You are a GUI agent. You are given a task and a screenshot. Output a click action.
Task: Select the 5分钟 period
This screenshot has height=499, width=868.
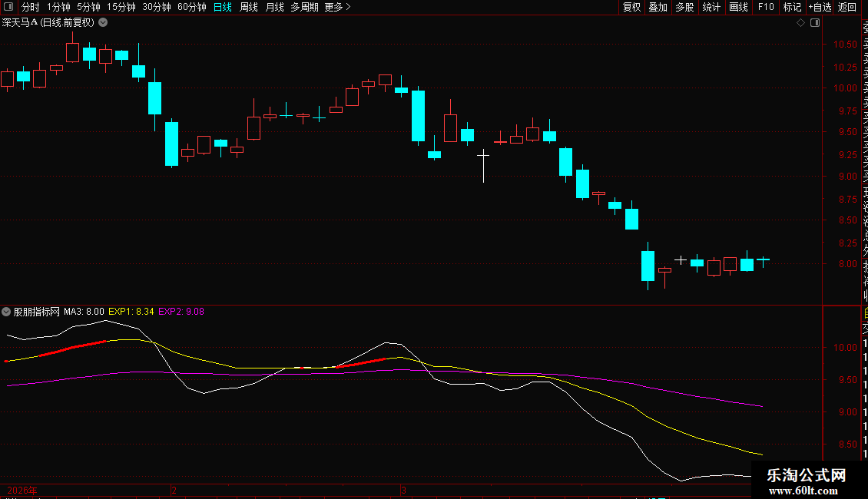pyautogui.click(x=88, y=7)
